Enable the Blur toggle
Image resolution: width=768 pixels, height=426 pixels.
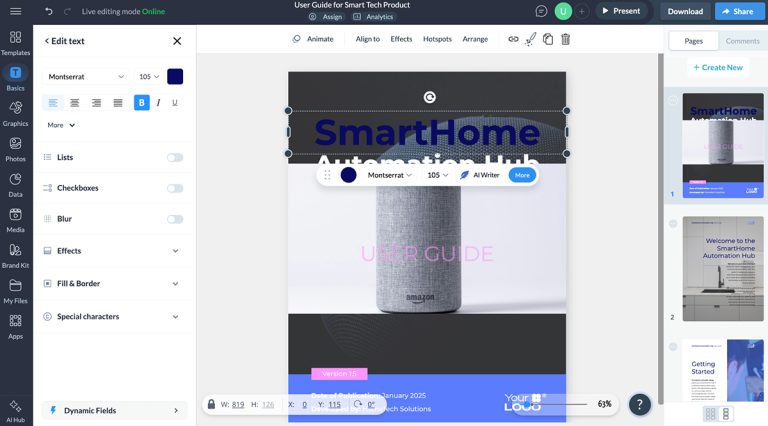click(x=175, y=219)
